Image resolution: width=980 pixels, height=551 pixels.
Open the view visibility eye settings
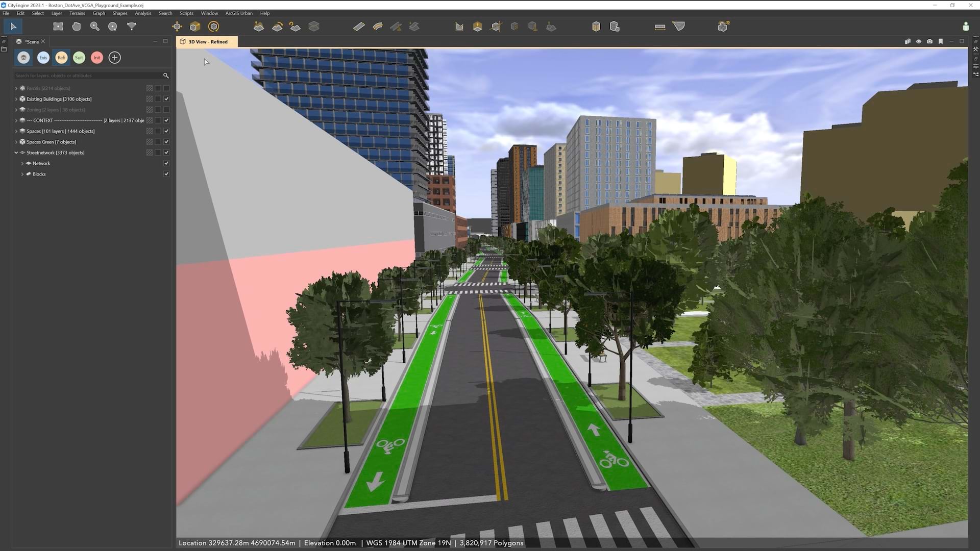tap(918, 42)
